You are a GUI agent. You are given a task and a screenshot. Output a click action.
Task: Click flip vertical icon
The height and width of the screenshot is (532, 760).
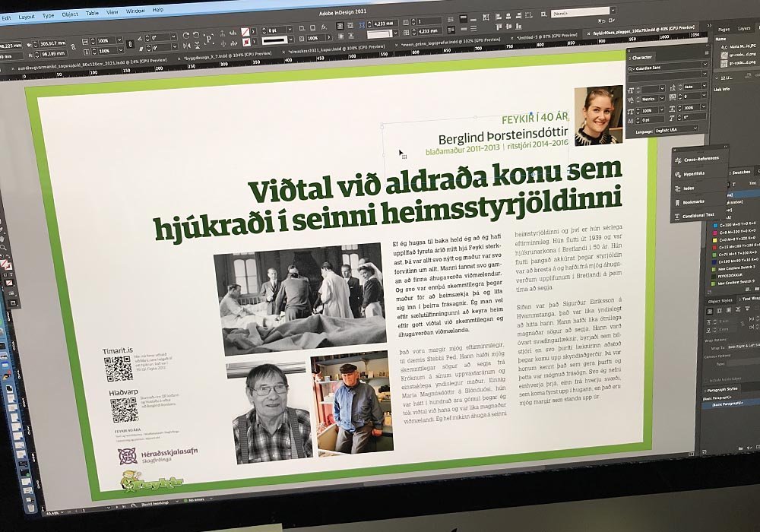[198, 45]
